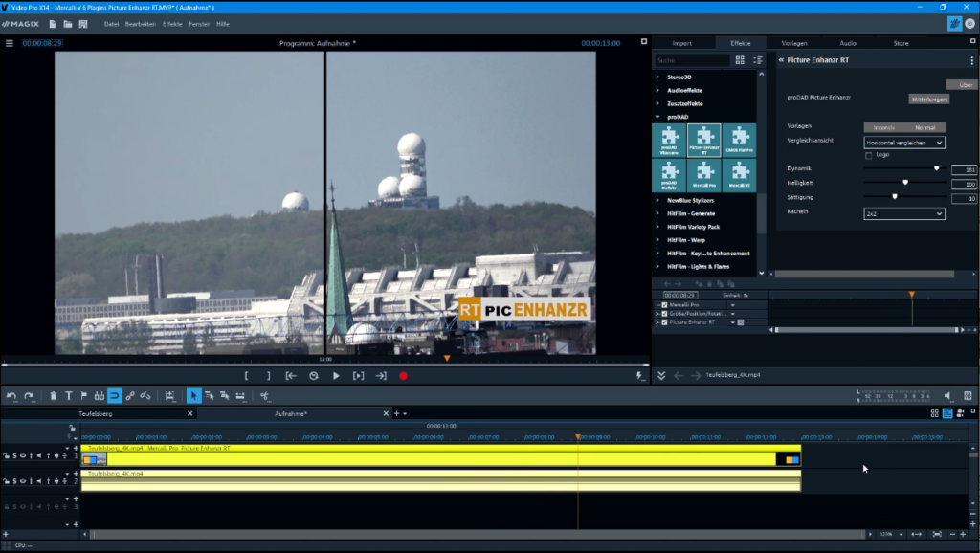The width and height of the screenshot is (980, 553).
Task: Toggle the Intensiv preset option
Action: pyautogui.click(x=884, y=127)
